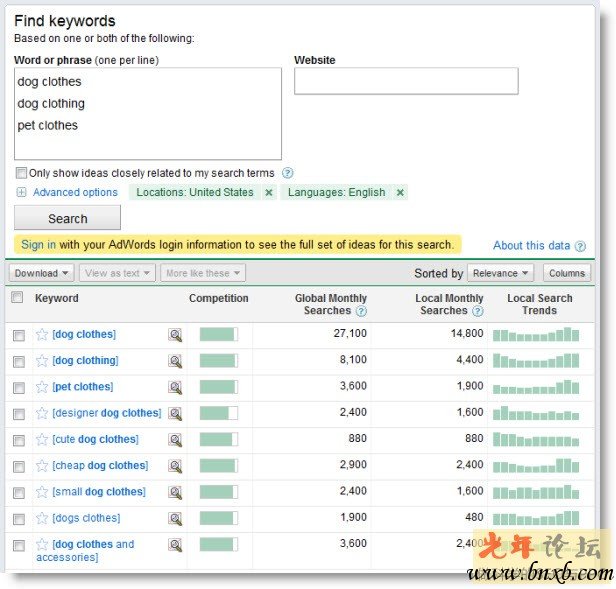
Task: Open magnifier search for [dogs clothes]
Action: [175, 519]
